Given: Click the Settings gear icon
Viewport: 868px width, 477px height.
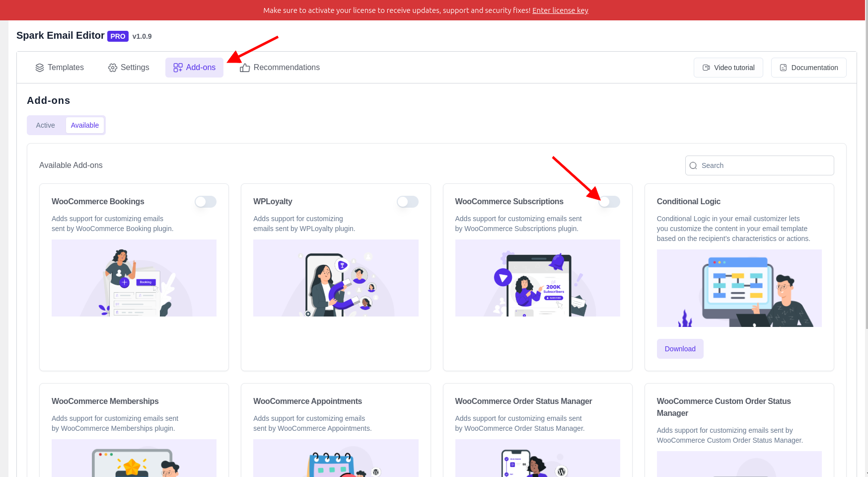Looking at the screenshot, I should [x=113, y=68].
